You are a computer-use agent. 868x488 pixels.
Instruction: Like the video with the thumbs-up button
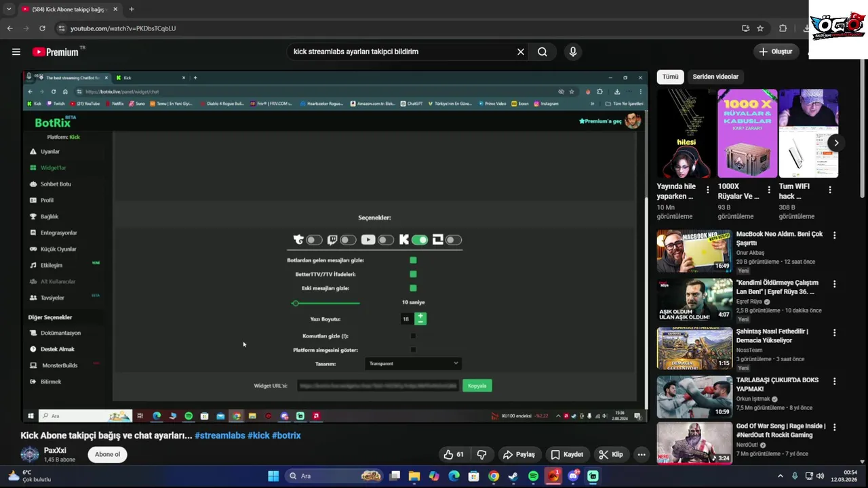[453, 454]
